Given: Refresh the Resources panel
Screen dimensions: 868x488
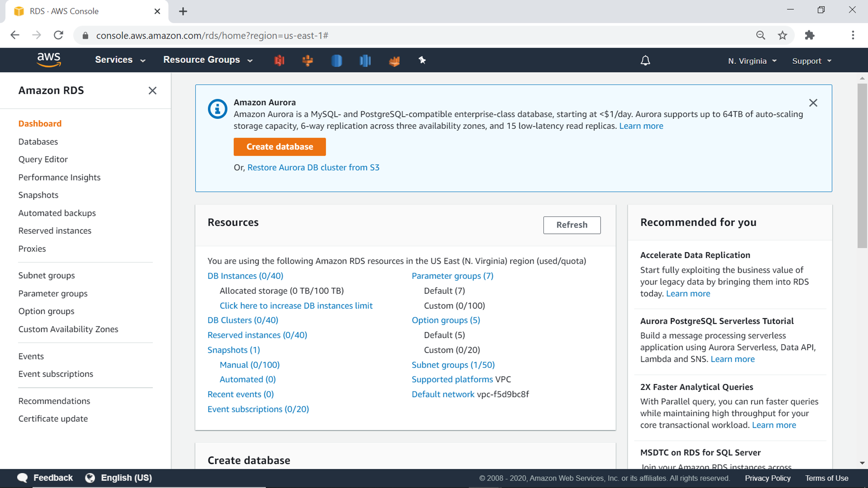Looking at the screenshot, I should pyautogui.click(x=572, y=225).
